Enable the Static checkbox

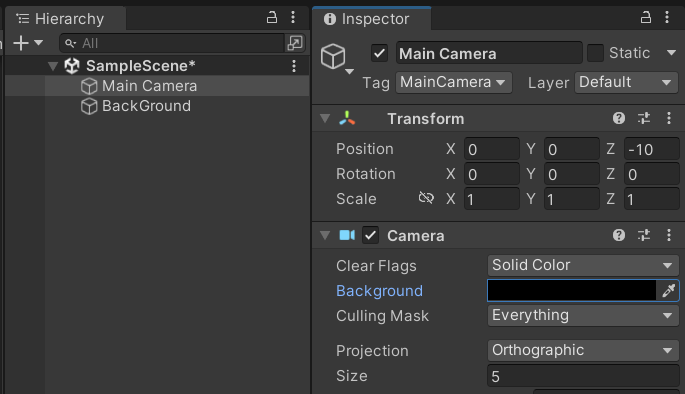click(595, 53)
